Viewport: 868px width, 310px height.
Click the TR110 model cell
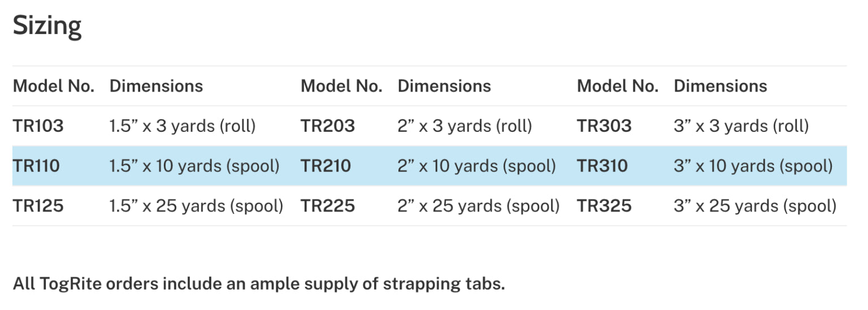pyautogui.click(x=36, y=166)
